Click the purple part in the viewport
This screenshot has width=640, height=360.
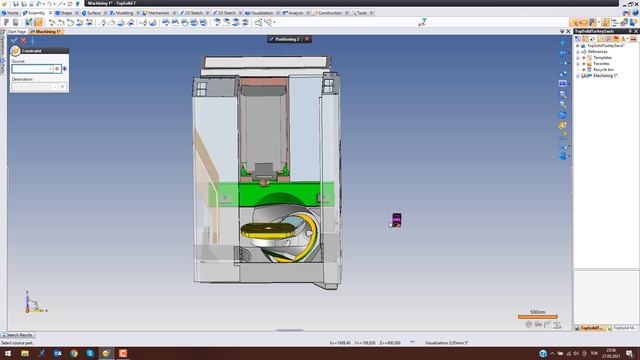[x=396, y=220]
